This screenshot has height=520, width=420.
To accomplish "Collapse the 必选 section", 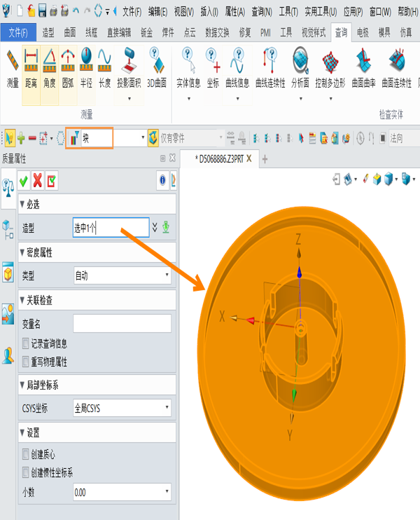I will pos(22,205).
